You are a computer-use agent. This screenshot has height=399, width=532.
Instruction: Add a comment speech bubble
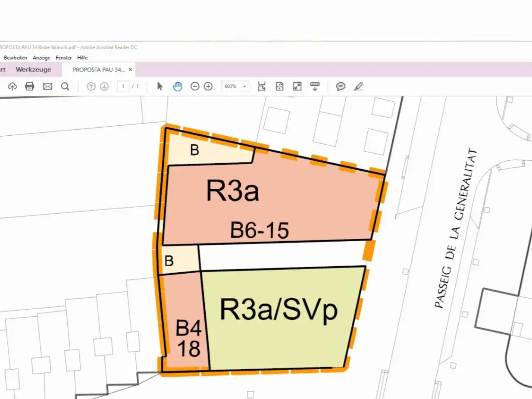coord(341,87)
